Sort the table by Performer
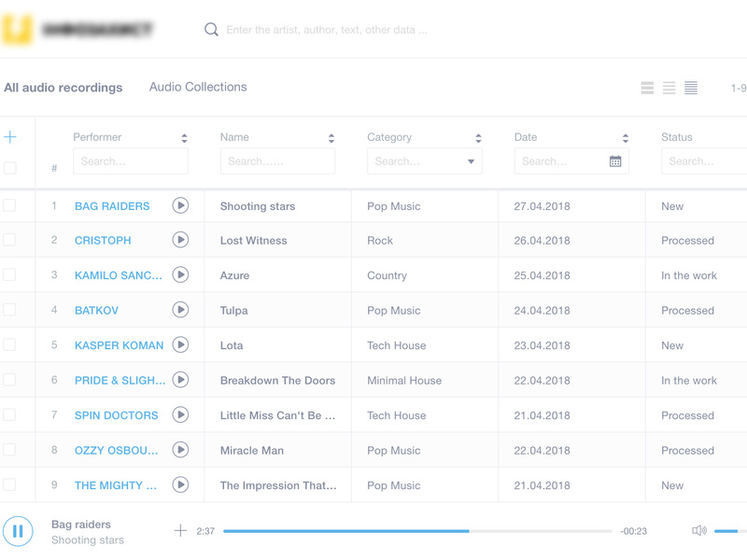This screenshot has width=747, height=560. click(x=185, y=136)
